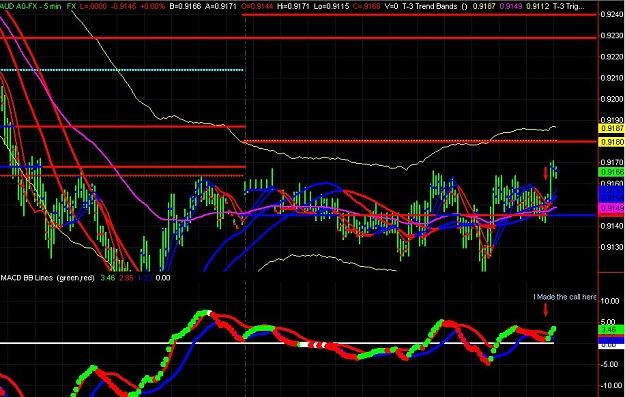Click the 0.9220 price axis label
Image resolution: width=625 pixels, height=397 pixels.
coord(611,57)
